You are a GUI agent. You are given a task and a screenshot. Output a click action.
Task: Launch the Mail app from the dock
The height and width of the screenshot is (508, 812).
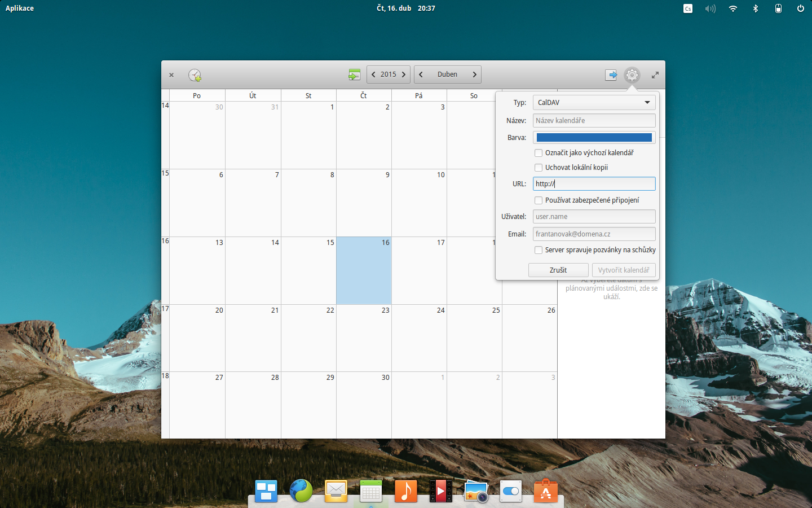(x=336, y=491)
